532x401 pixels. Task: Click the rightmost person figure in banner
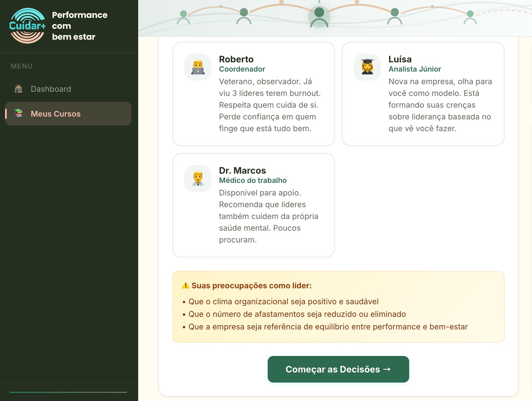(x=470, y=17)
